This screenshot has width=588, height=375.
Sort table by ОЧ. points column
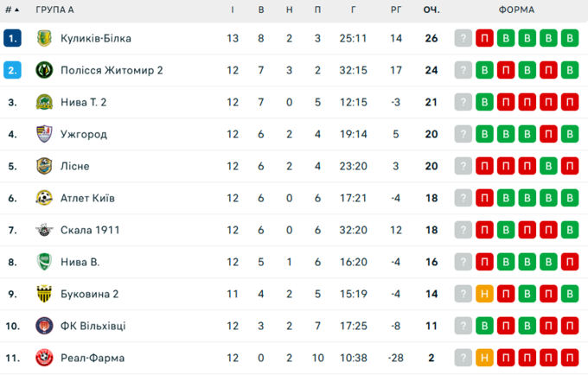(431, 10)
